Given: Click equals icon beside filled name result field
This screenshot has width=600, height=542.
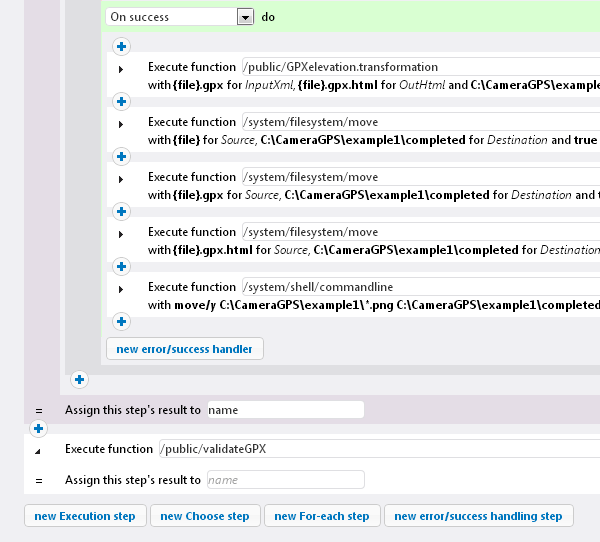Looking at the screenshot, I should pyautogui.click(x=39, y=411).
